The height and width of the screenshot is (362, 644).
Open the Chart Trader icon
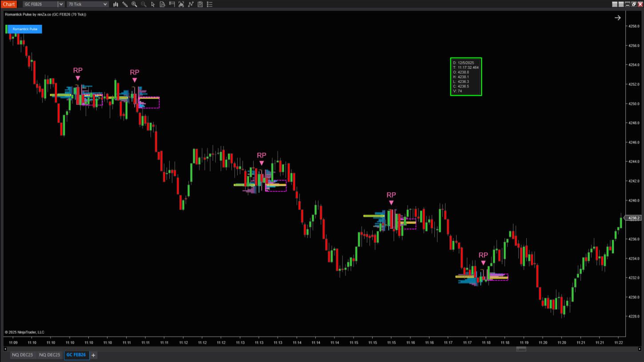172,4
